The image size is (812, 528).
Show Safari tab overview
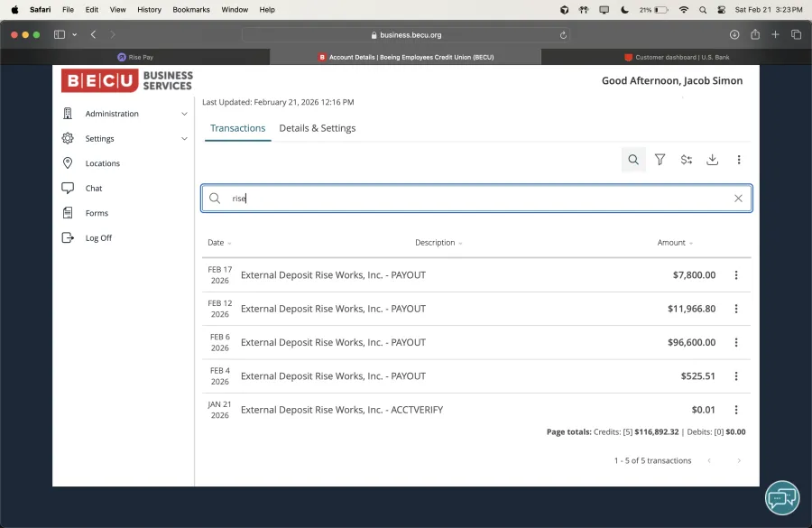click(x=796, y=34)
